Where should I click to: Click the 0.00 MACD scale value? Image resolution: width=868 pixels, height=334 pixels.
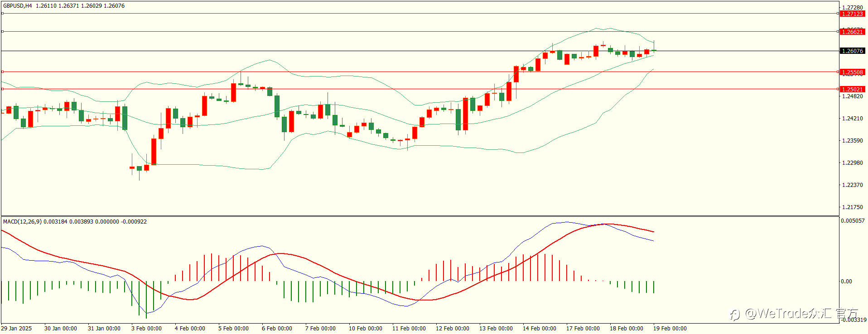846,282
